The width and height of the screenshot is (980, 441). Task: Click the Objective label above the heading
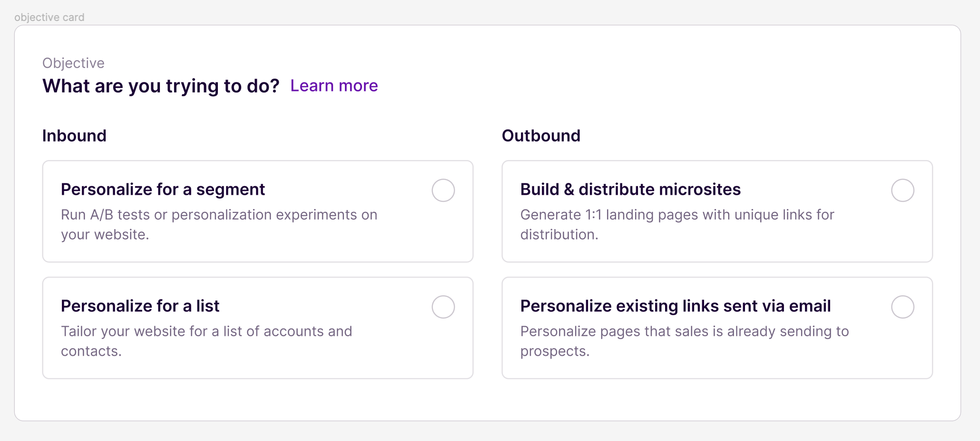click(73, 63)
